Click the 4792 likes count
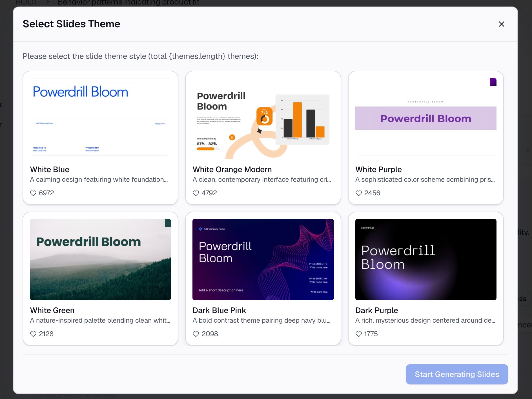 tap(209, 193)
